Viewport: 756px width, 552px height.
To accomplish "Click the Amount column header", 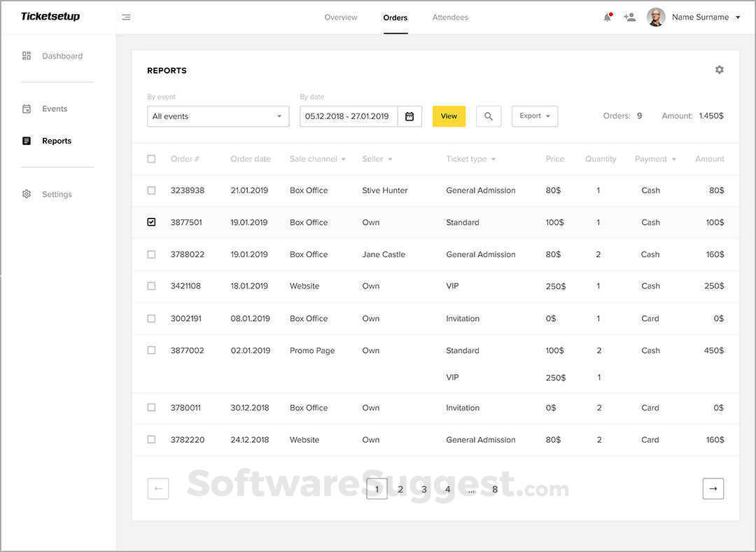I will [709, 159].
